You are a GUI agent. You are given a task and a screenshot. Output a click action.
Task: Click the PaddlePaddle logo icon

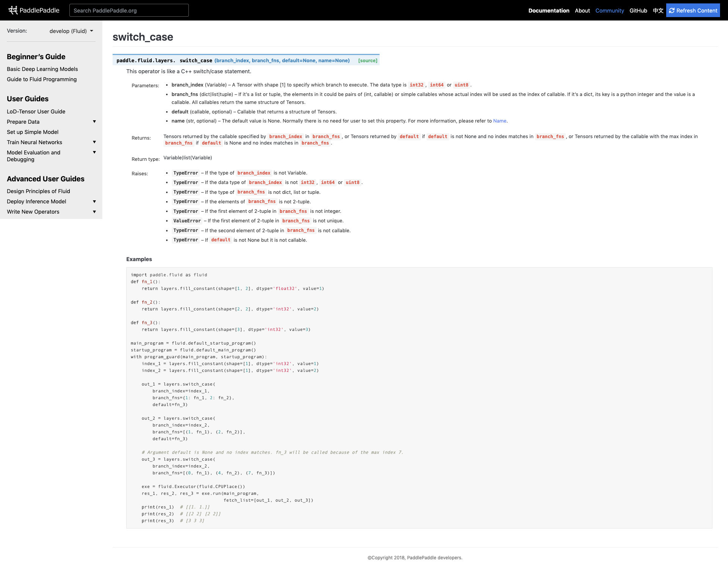point(13,10)
